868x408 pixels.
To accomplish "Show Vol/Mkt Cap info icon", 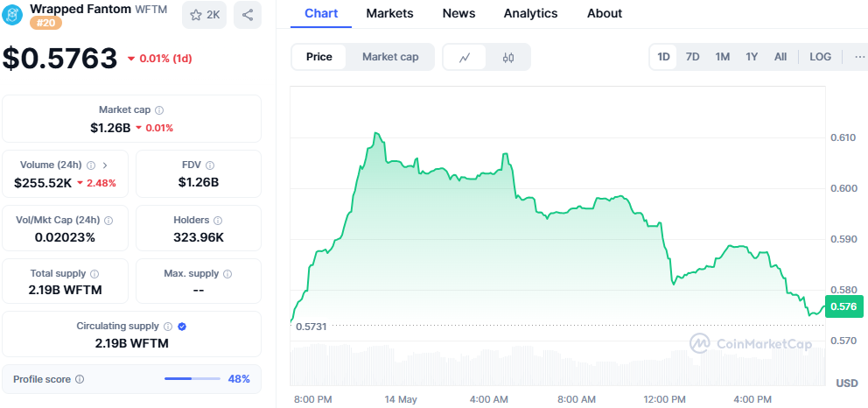I will (x=108, y=221).
